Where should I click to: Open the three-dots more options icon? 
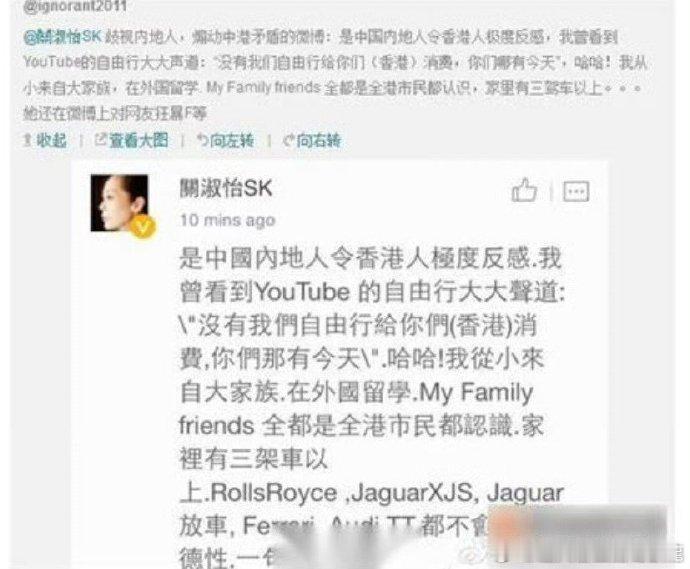[x=576, y=191]
